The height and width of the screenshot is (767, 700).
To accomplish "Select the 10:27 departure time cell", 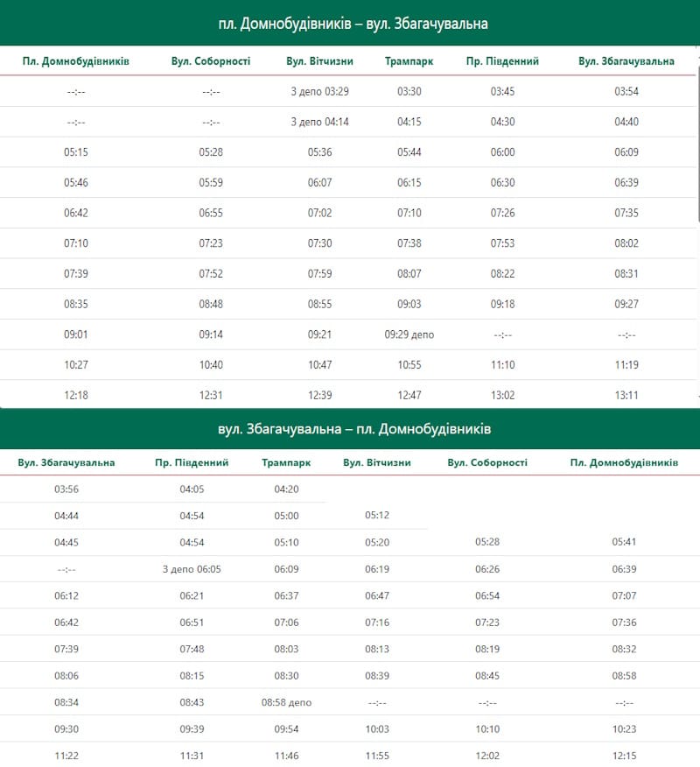I will click(76, 365).
